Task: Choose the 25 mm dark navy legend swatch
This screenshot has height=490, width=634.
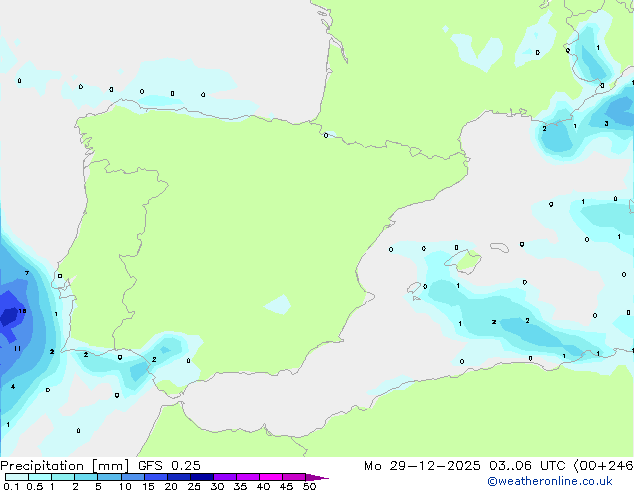Action: (x=202, y=477)
